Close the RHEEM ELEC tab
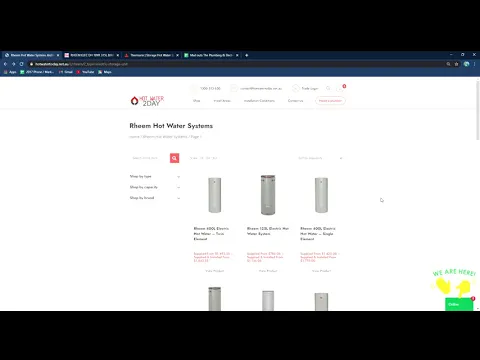Viewport: 480px width, 360px height. tap(118, 55)
